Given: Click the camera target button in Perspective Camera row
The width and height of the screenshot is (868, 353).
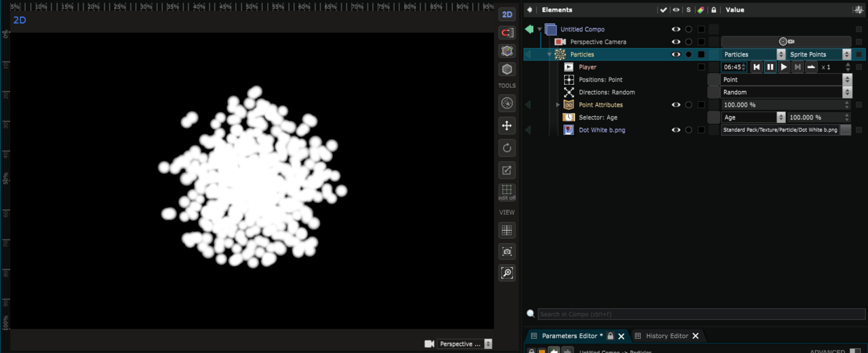Looking at the screenshot, I should [x=786, y=42].
